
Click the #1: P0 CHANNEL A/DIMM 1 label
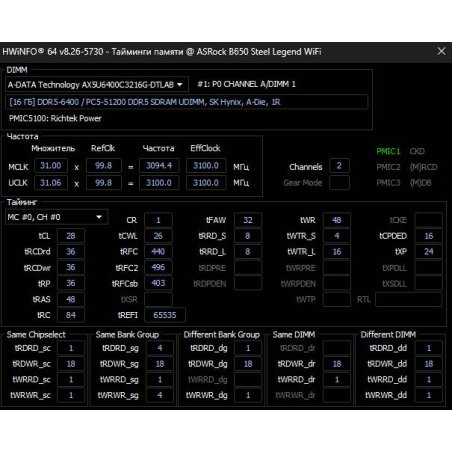tap(246, 84)
